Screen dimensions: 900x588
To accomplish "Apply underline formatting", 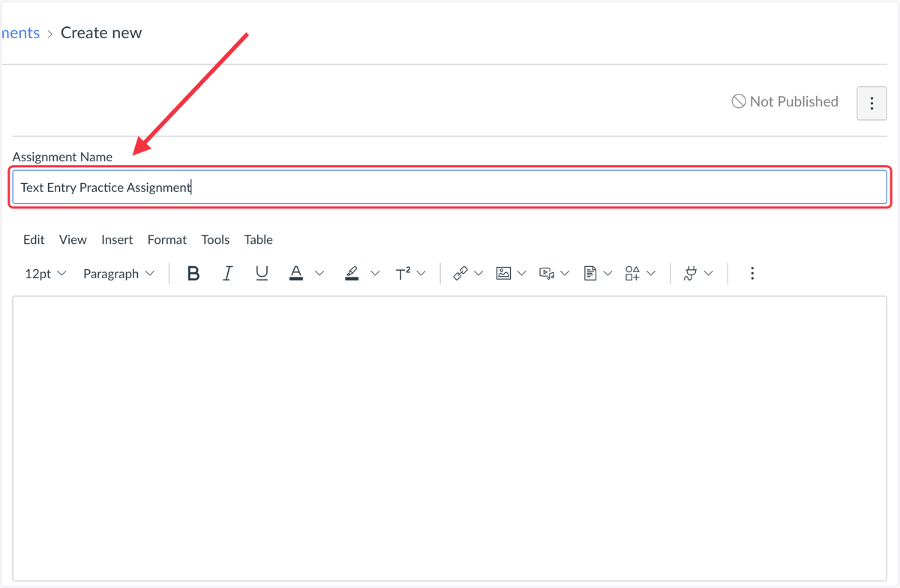I will click(x=262, y=274).
